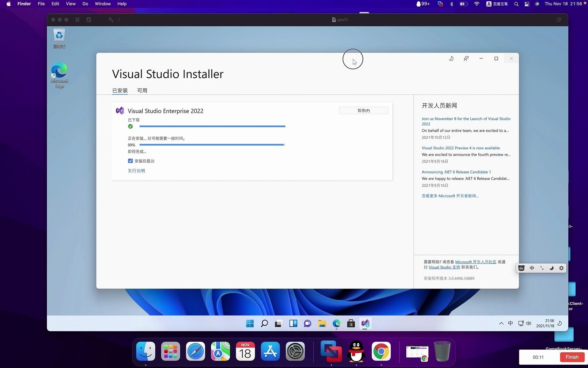588x368 pixels.
Task: Pause the VM with toolbar pause icon
Action: (78, 20)
